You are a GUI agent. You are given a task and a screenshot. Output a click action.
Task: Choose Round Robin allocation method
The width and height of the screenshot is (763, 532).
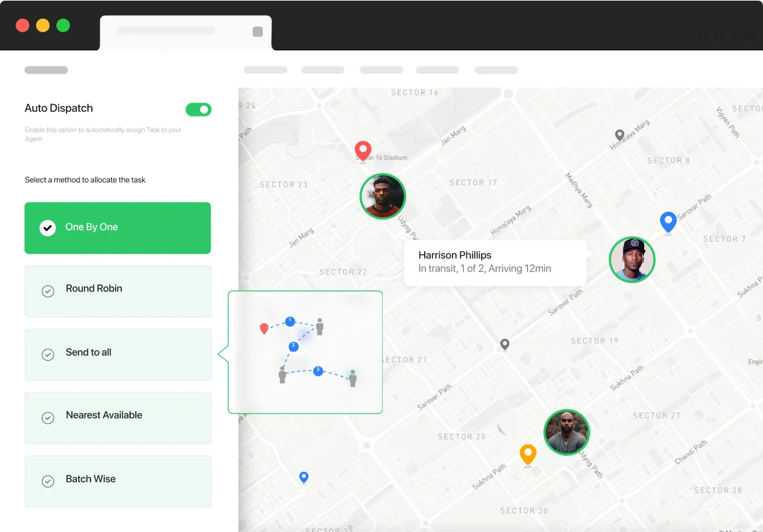click(x=118, y=292)
